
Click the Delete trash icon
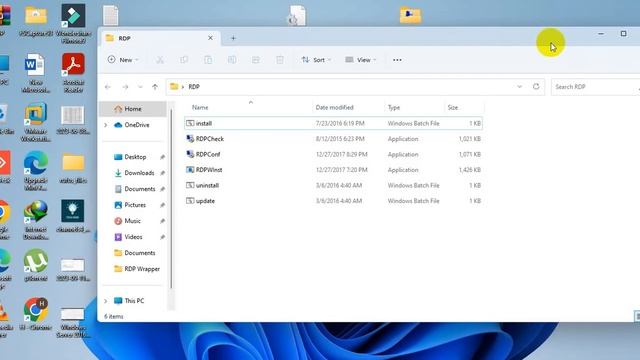(x=280, y=60)
